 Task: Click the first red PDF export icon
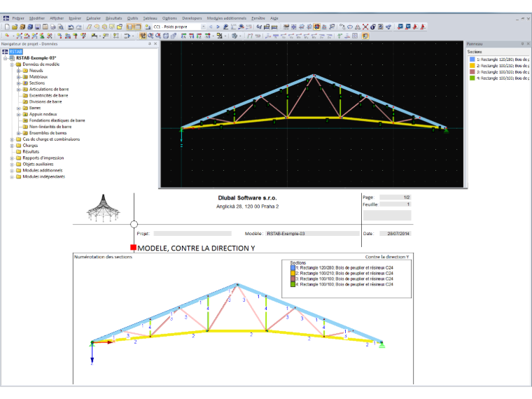[415, 27]
